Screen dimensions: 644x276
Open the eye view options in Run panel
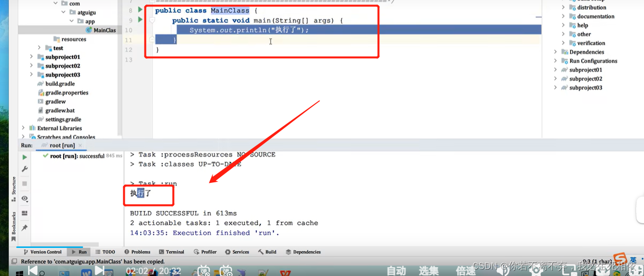tap(25, 199)
